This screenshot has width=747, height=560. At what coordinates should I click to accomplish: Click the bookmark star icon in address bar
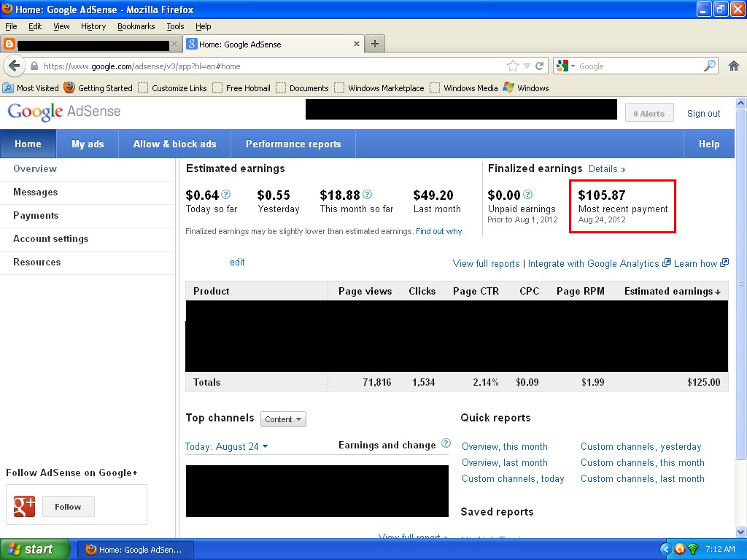[513, 66]
